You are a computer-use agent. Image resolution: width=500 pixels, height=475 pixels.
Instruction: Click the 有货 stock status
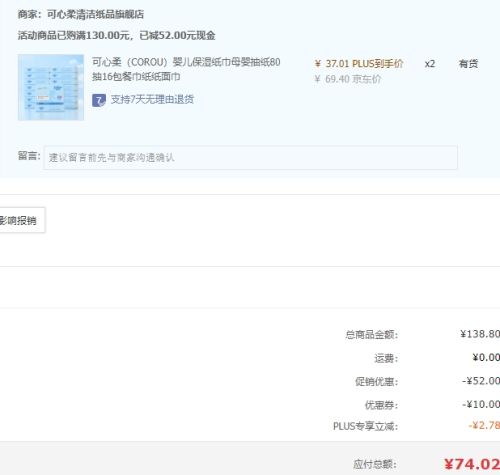click(x=468, y=63)
